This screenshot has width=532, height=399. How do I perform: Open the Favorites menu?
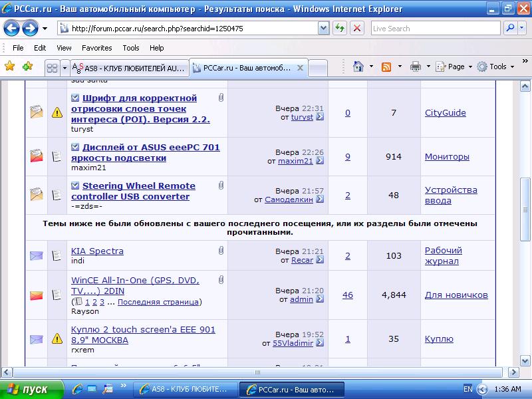96,48
